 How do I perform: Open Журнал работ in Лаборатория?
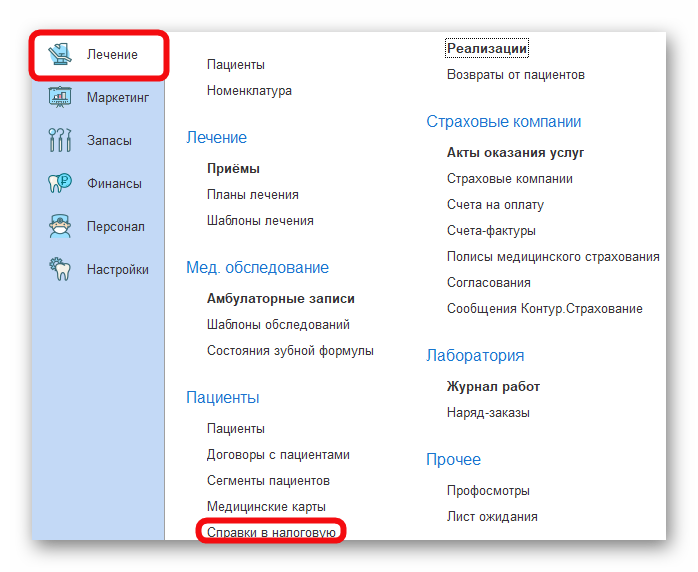493,387
